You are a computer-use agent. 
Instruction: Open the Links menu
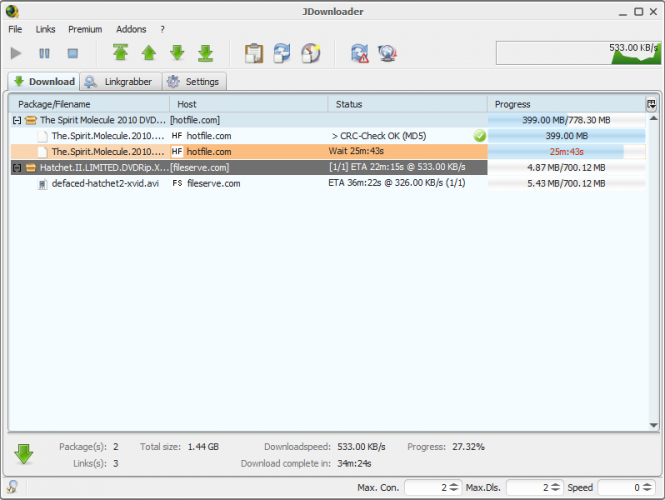pyautogui.click(x=45, y=29)
